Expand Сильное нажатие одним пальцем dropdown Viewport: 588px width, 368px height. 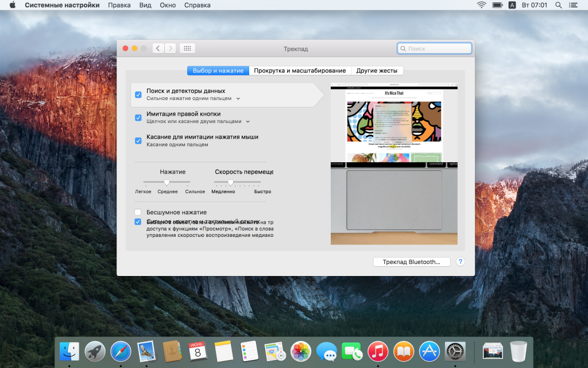[x=238, y=99]
